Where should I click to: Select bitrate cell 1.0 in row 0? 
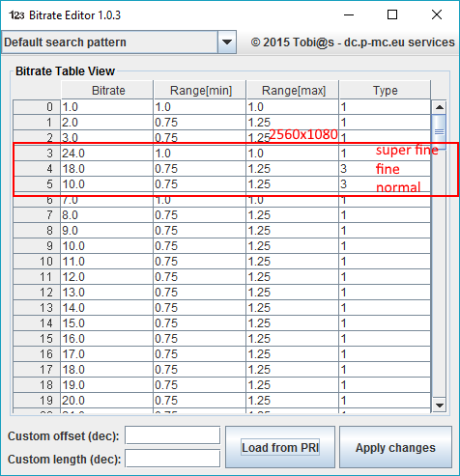coord(107,107)
